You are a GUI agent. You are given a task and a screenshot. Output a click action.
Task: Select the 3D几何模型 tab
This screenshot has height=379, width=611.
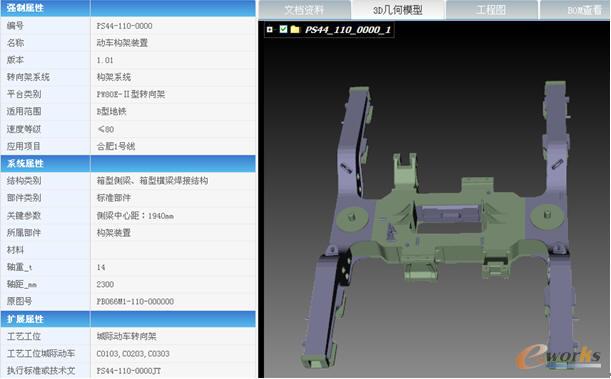click(398, 10)
